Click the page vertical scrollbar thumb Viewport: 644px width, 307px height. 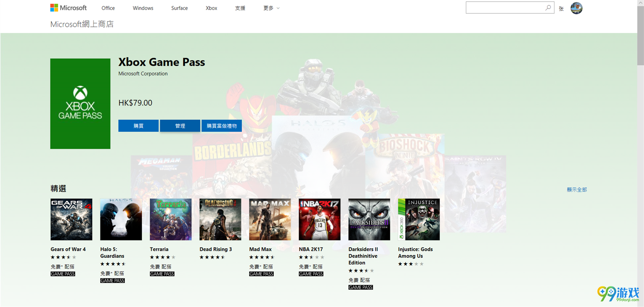tap(640, 35)
